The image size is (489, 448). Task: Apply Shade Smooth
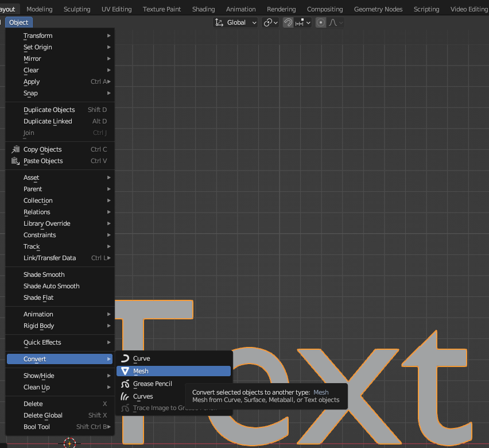60,275
